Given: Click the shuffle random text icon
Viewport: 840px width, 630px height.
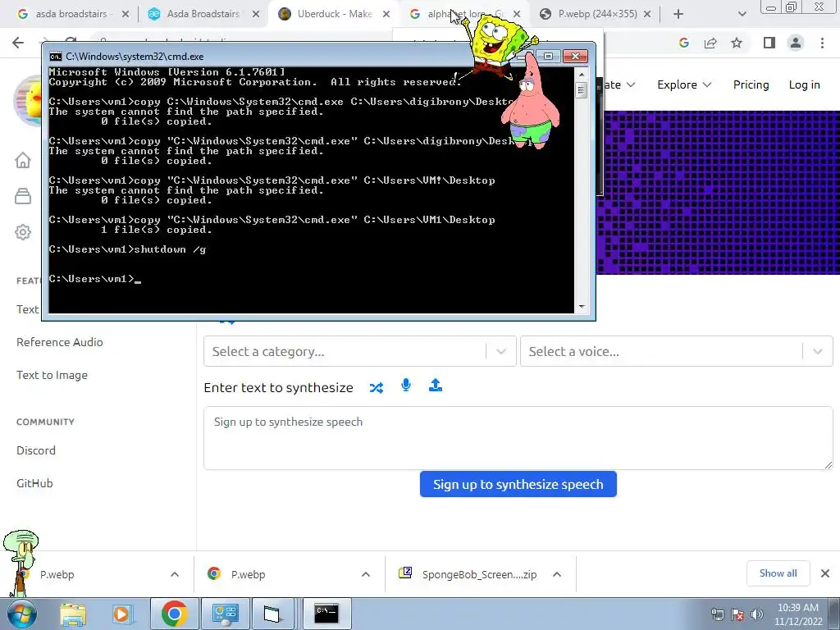Looking at the screenshot, I should (376, 387).
